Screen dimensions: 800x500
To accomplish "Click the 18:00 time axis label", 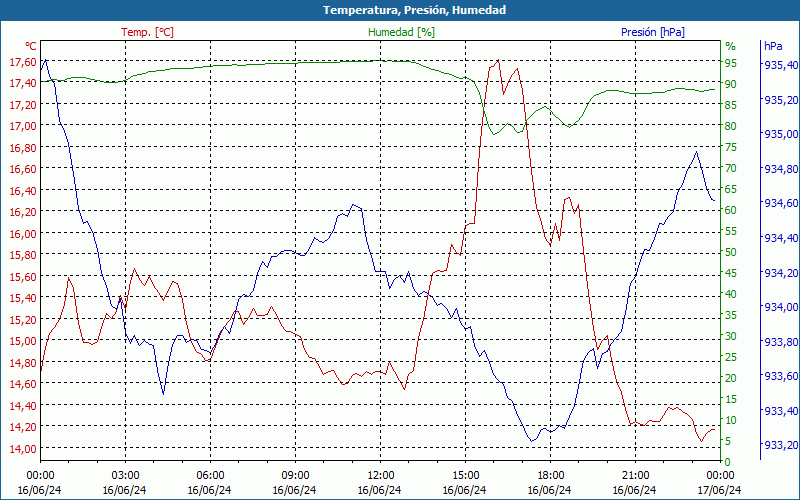I will click(x=550, y=474).
